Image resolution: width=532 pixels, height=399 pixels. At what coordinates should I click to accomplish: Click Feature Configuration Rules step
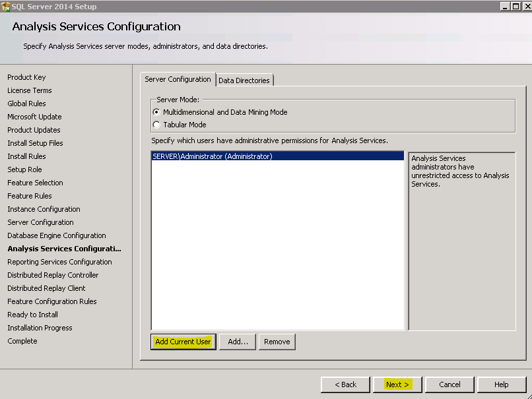tap(52, 301)
